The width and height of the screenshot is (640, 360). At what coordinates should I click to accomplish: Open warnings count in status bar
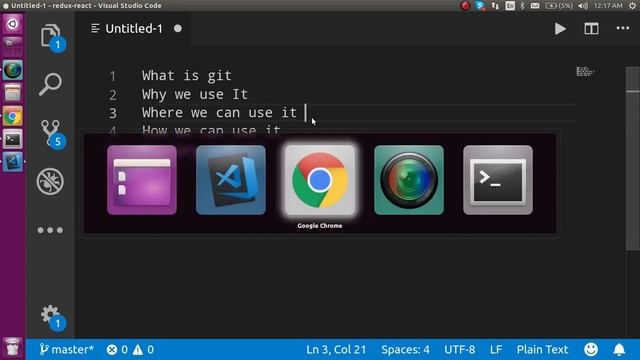point(143,349)
